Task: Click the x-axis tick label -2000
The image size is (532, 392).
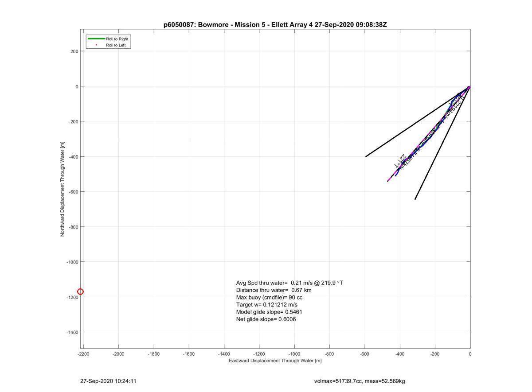Action: pyautogui.click(x=118, y=354)
